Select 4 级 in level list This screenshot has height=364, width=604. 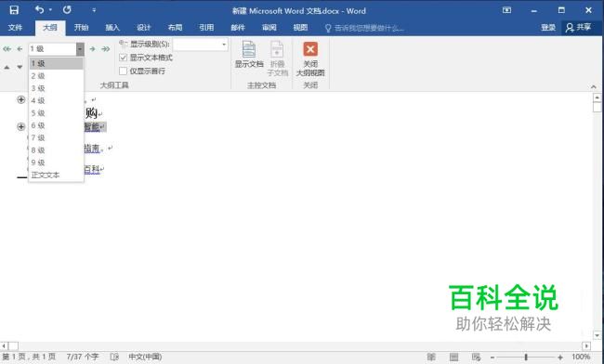click(57, 100)
